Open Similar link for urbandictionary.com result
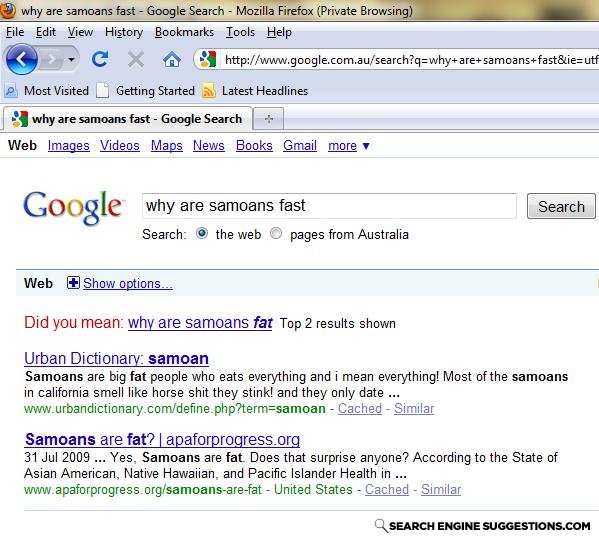The width and height of the screenshot is (599, 537). coord(414,408)
